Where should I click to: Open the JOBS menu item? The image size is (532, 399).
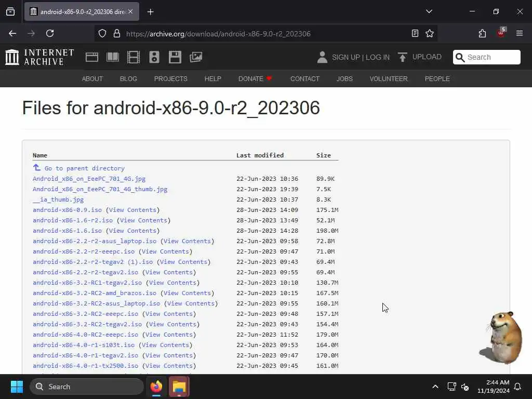(345, 79)
